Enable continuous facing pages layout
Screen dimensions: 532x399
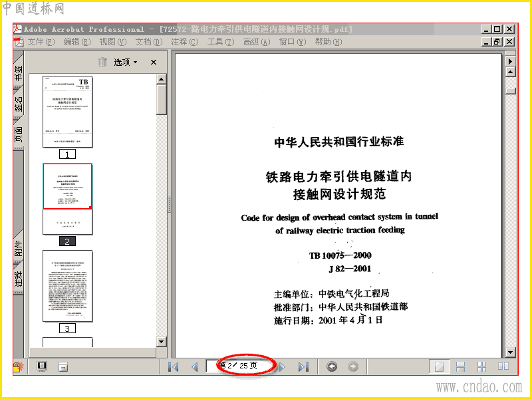pos(481,367)
